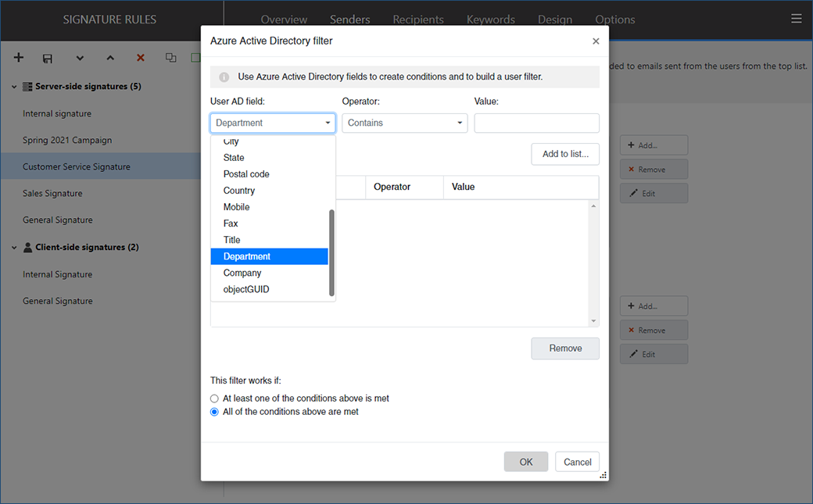Clone the rule with the duplicate icon
The height and width of the screenshot is (504, 813).
point(170,58)
